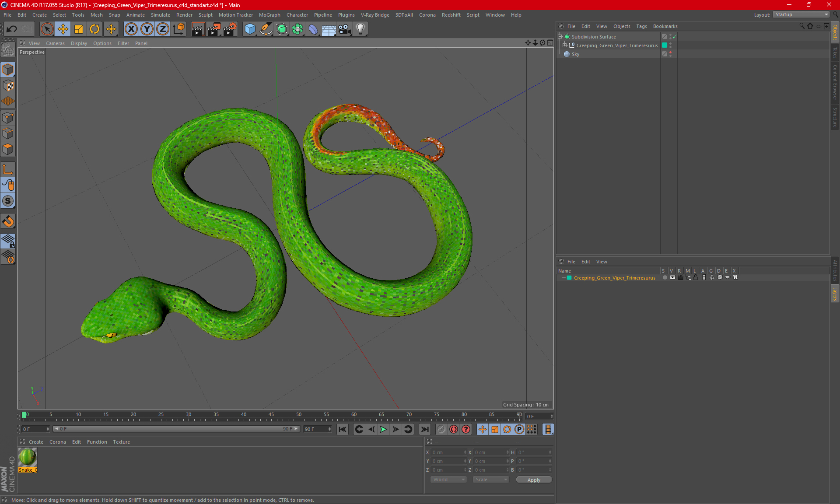Viewport: 840px width, 504px height.
Task: Toggle autokeying button
Action: (454, 429)
